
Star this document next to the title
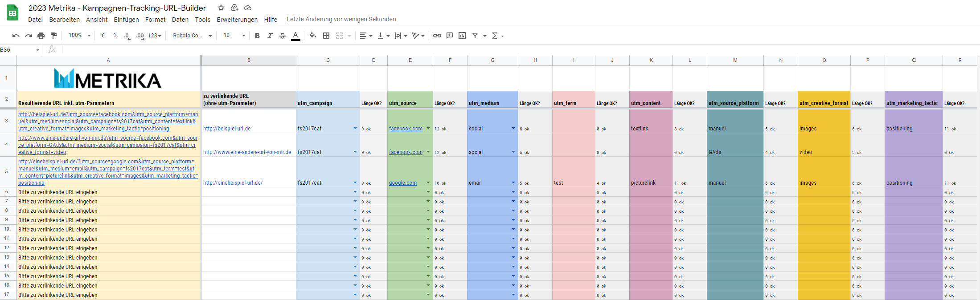click(x=221, y=8)
